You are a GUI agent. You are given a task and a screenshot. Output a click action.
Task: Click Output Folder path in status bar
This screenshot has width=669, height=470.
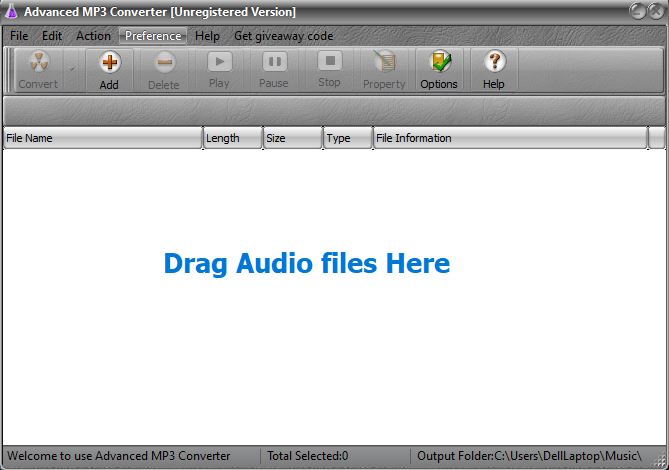[529, 456]
